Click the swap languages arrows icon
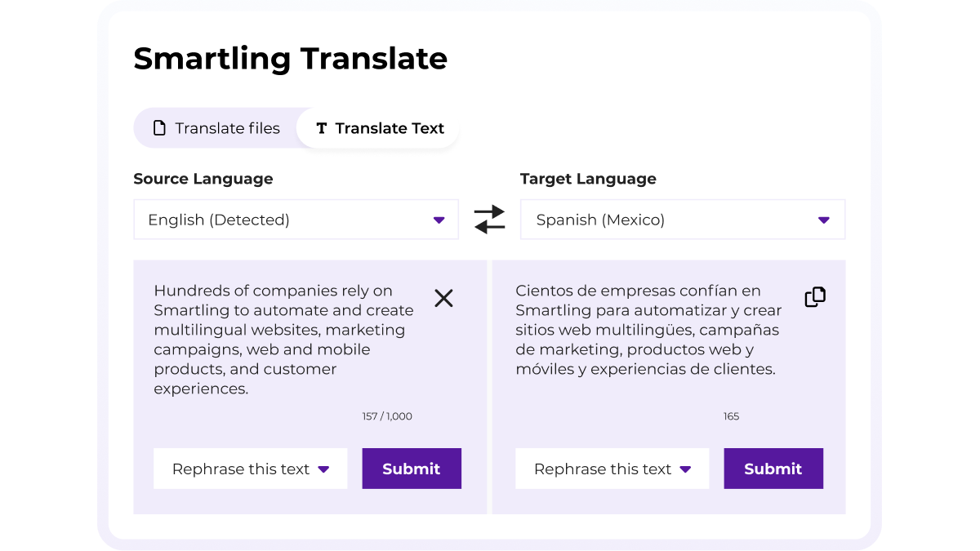The image size is (980, 551). coord(489,220)
